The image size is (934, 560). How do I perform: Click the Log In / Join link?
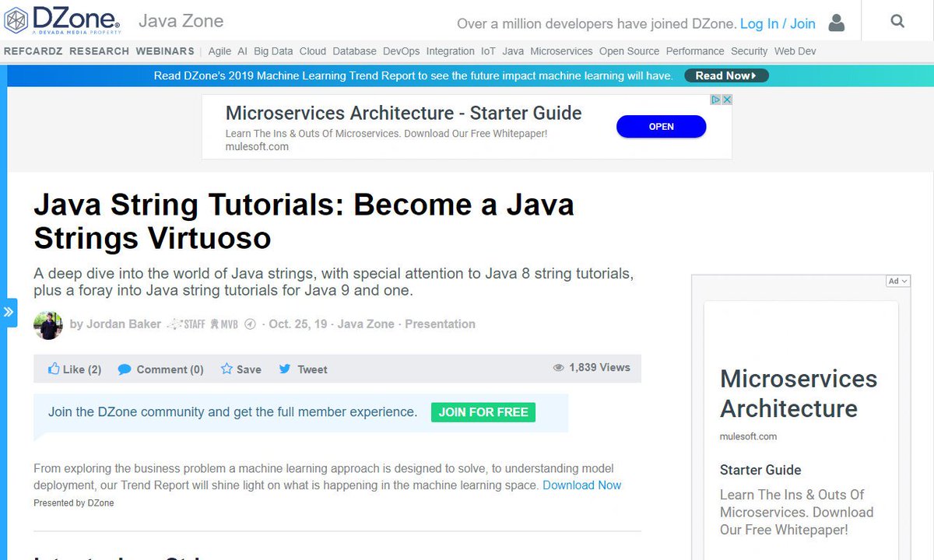778,23
